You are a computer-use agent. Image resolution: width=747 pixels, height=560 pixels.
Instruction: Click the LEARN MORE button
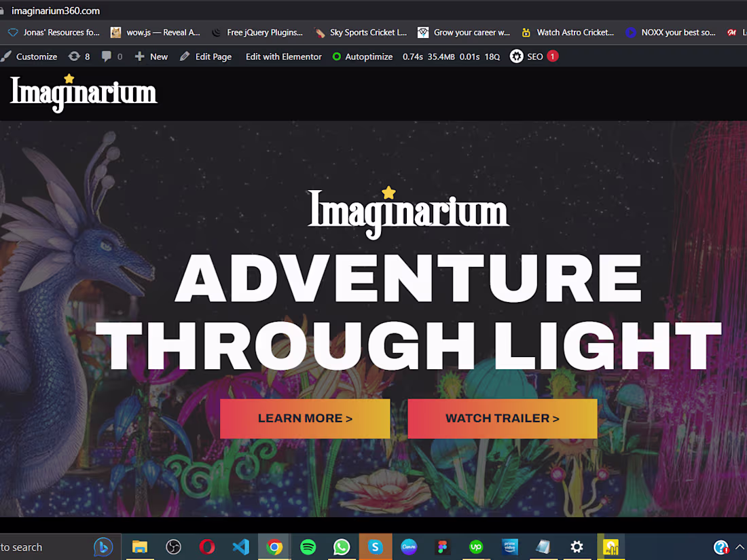click(x=305, y=418)
